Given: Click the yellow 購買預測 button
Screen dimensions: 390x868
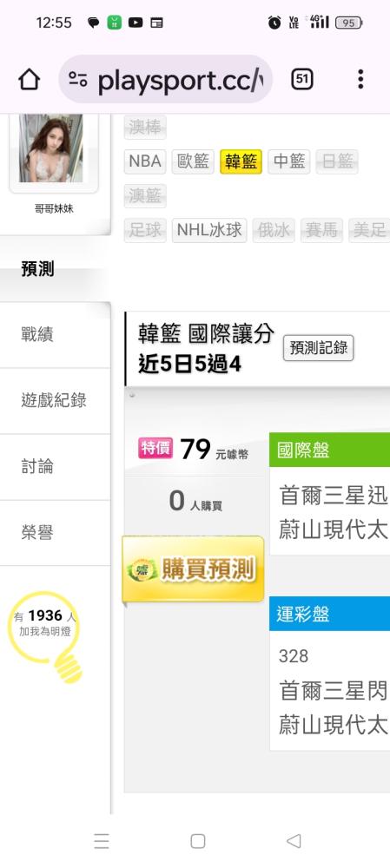Looking at the screenshot, I should point(193,569).
